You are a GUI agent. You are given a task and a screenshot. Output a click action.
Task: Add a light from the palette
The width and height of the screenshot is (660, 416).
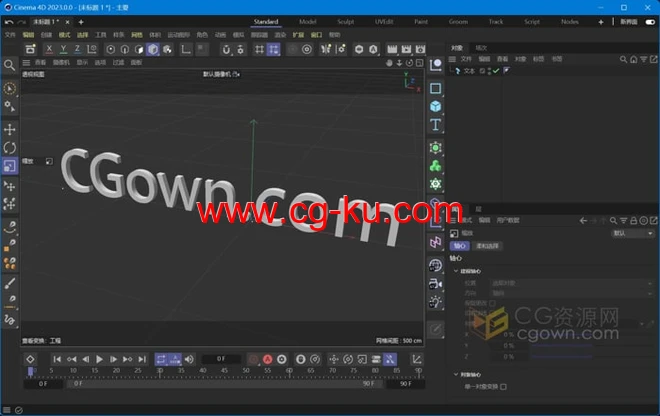click(435, 301)
